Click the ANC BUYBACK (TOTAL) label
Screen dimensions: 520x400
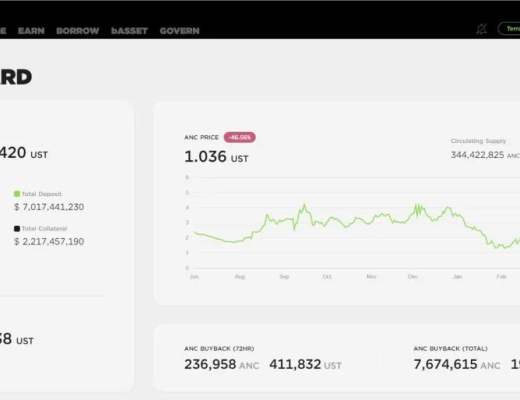pos(450,349)
